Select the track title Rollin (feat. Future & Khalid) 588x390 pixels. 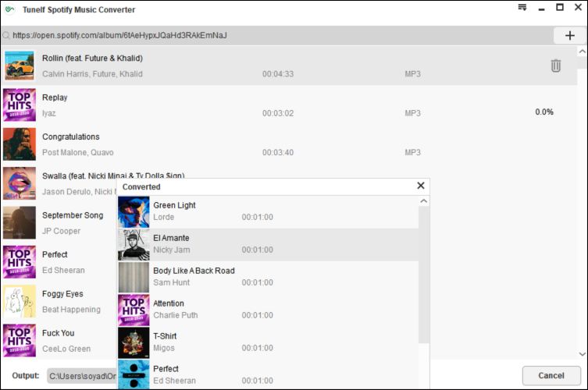pyautogui.click(x=92, y=58)
